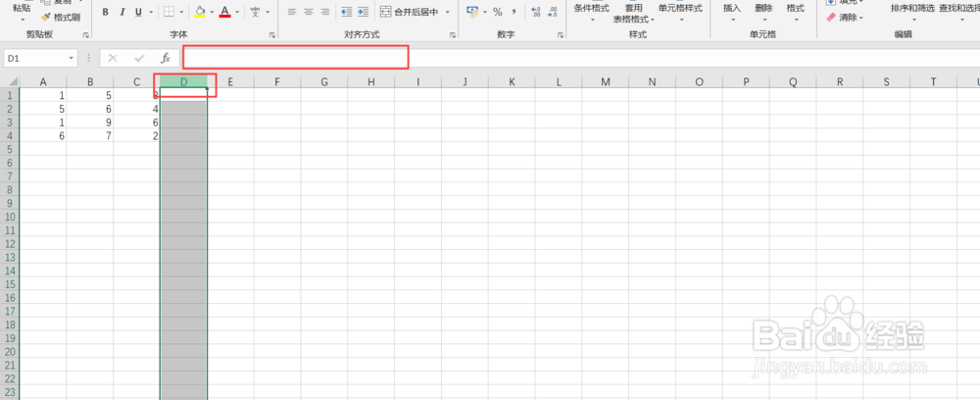Open font color dropdown arrow
This screenshot has width=980, height=400.
[x=237, y=12]
